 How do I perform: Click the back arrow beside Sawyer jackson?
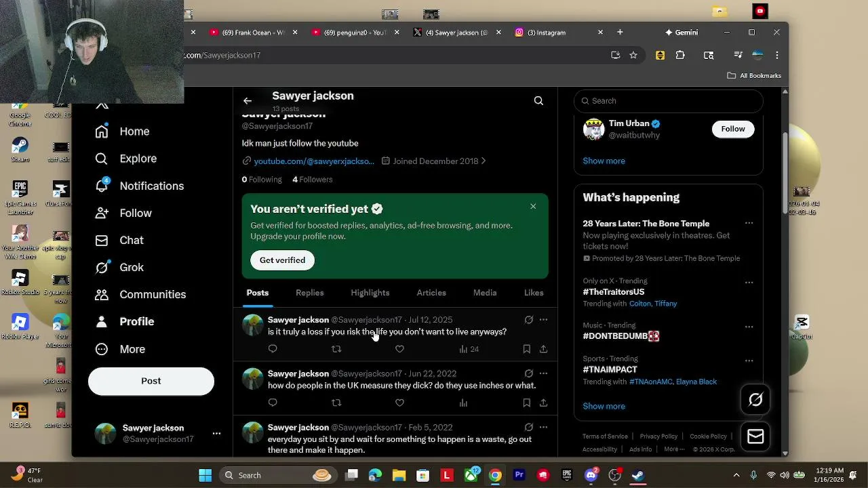[x=248, y=101]
